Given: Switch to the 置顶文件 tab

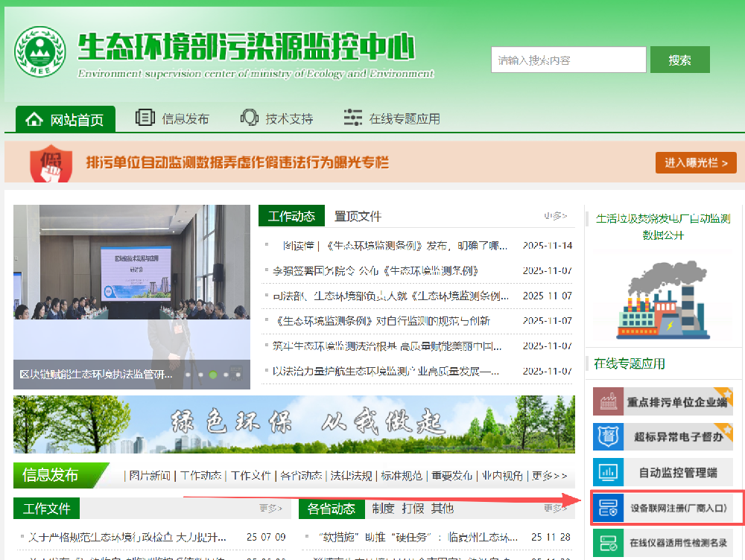Looking at the screenshot, I should pyautogui.click(x=358, y=215).
